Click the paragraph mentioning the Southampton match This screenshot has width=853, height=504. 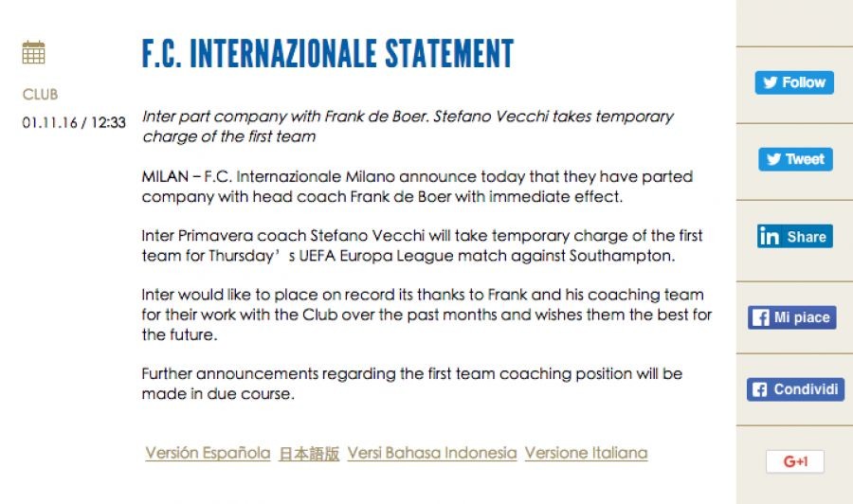422,244
